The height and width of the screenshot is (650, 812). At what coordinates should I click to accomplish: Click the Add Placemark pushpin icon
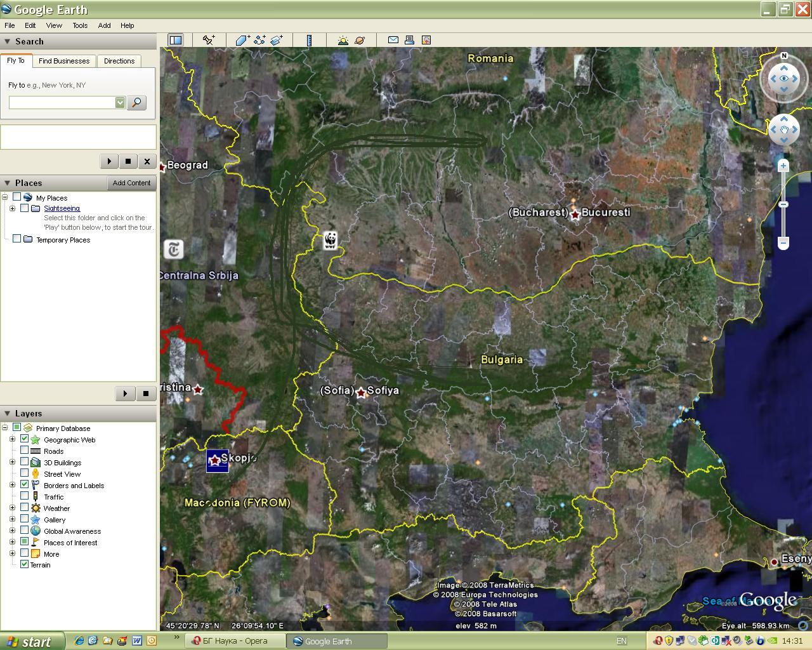click(208, 40)
